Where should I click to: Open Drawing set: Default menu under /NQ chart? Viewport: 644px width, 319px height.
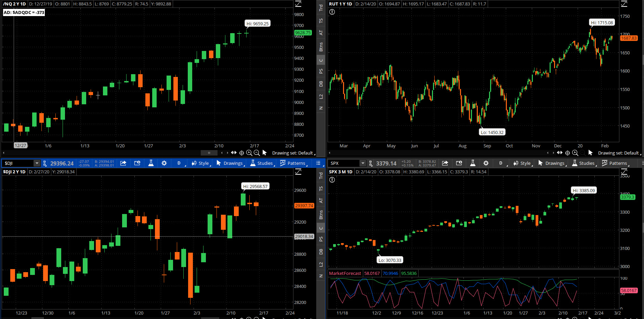293,153
